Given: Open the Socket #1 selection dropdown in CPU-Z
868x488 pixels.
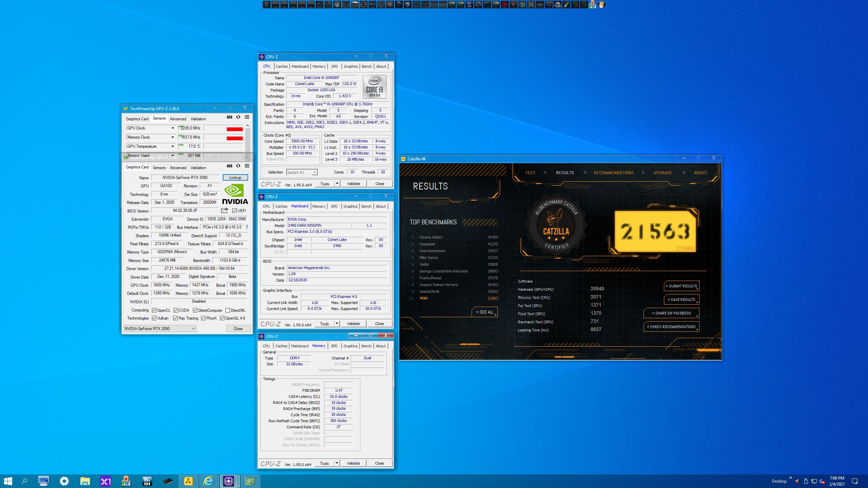Looking at the screenshot, I should (302, 172).
